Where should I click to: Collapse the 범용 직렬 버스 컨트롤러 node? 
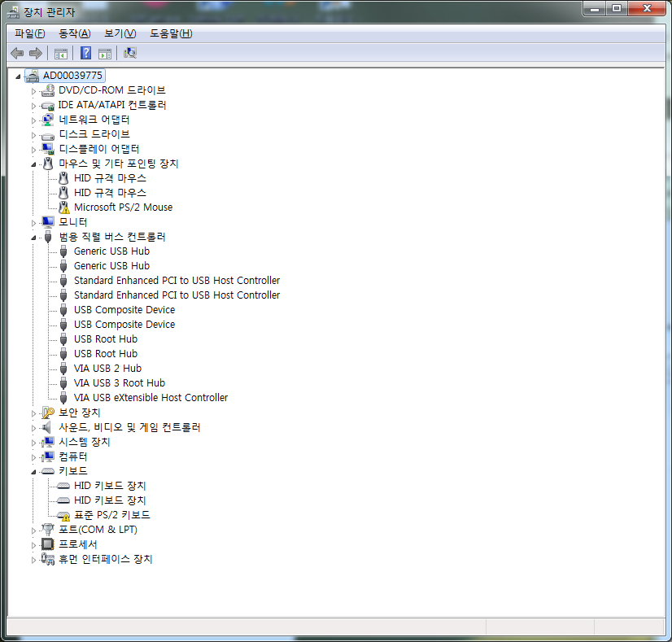tap(33, 238)
